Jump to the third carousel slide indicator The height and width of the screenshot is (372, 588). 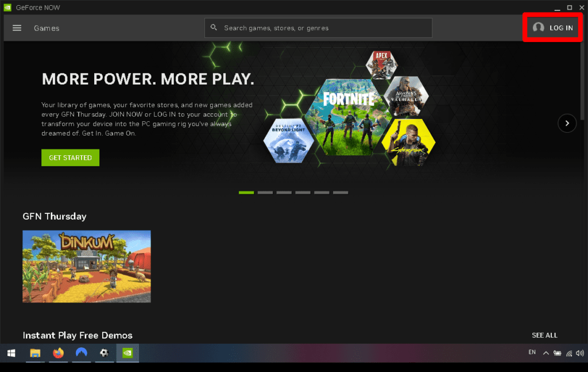pyautogui.click(x=284, y=193)
